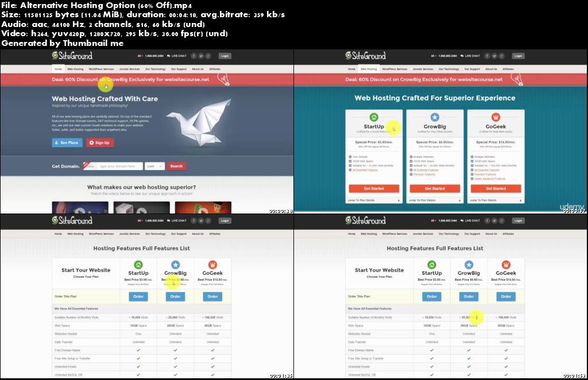Toggle GoGeek '30GB Web Space' checkbox
This screenshot has height=380, width=588.
click(x=472, y=161)
